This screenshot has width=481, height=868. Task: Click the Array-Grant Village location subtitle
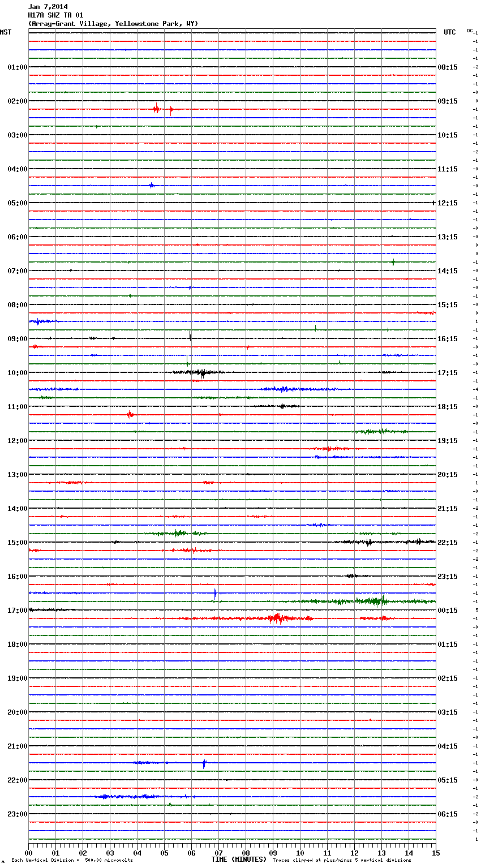pos(113,24)
